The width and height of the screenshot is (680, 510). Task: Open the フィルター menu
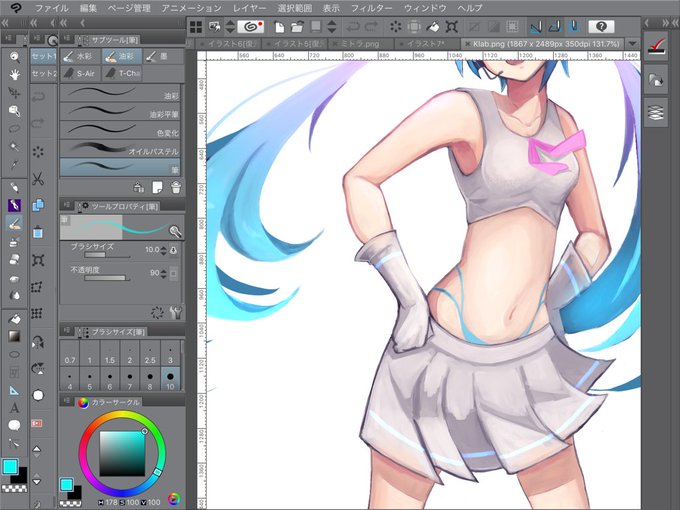tap(372, 8)
